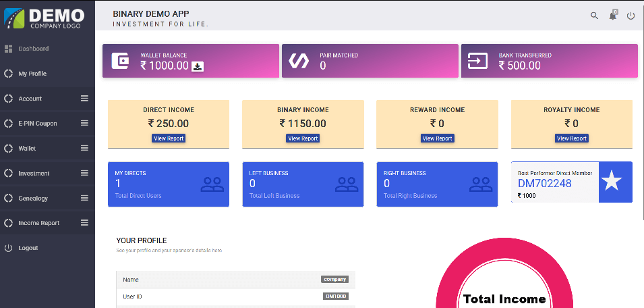Open the Genealogy menu item
This screenshot has height=308, width=644.
coord(47,198)
